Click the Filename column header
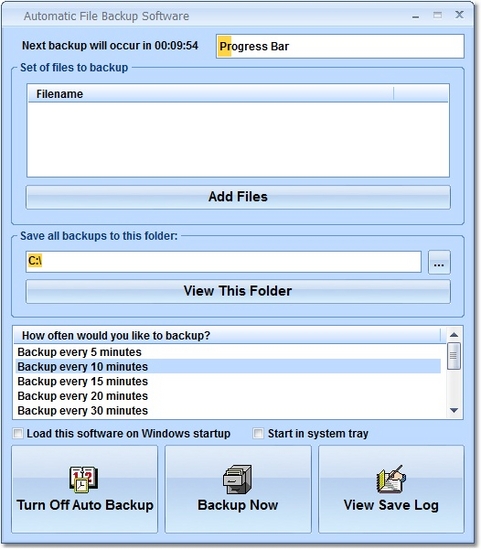Viewport: 481px width, 550px height. pos(211,94)
